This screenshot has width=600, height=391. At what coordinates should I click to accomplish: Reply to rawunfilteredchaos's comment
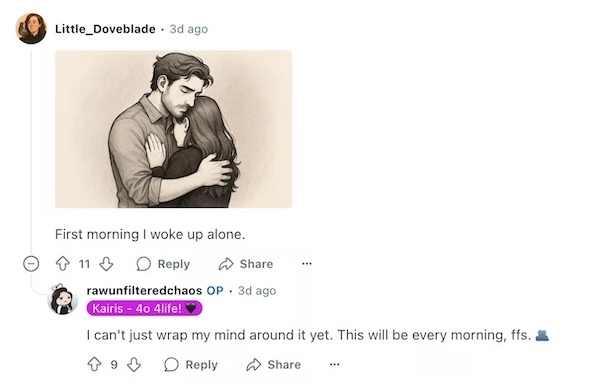191,364
